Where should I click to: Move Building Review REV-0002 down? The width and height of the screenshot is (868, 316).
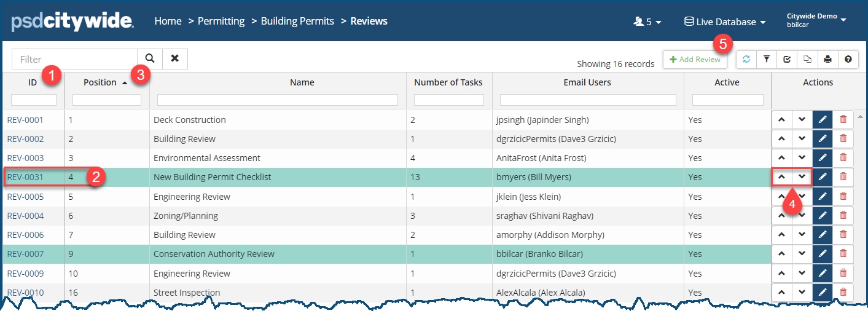[x=802, y=139]
